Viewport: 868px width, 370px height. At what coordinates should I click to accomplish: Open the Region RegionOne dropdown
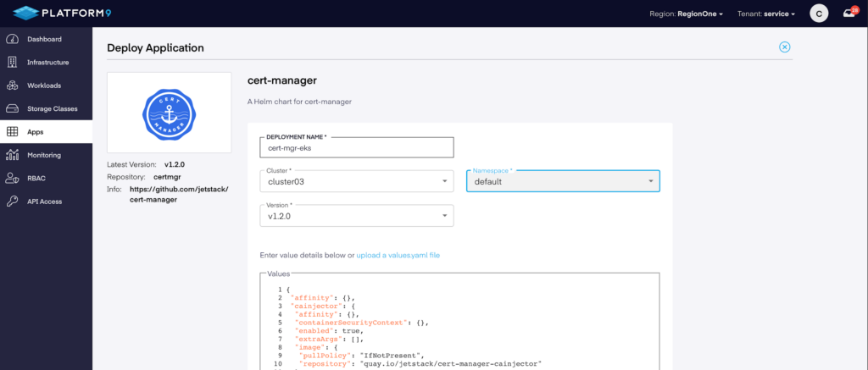[687, 14]
